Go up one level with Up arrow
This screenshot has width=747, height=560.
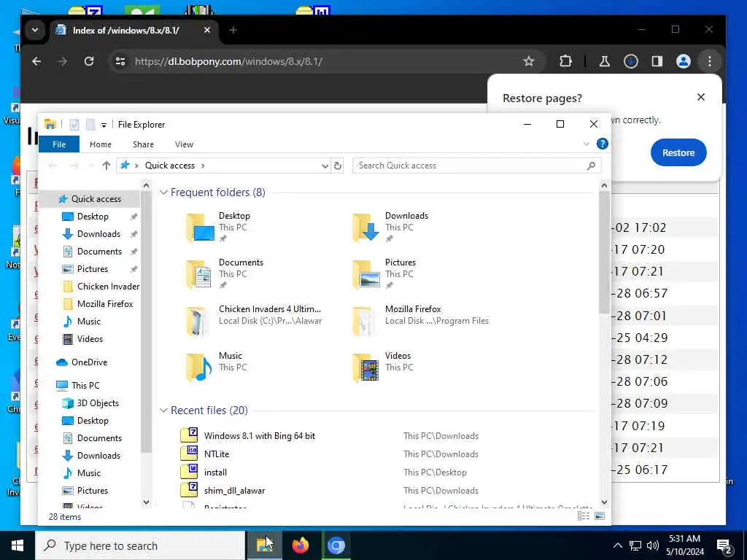(107, 166)
